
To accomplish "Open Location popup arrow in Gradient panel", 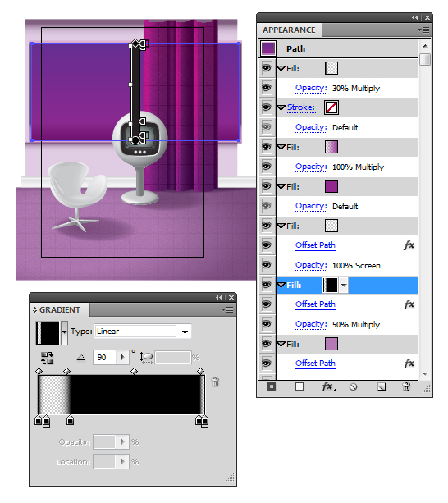I will coord(122,462).
